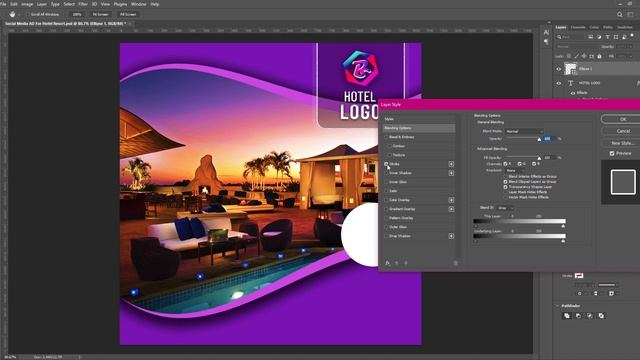Screen dimensions: 640x360
Task: Enable the Stroke effect checkbox
Action: [386, 164]
